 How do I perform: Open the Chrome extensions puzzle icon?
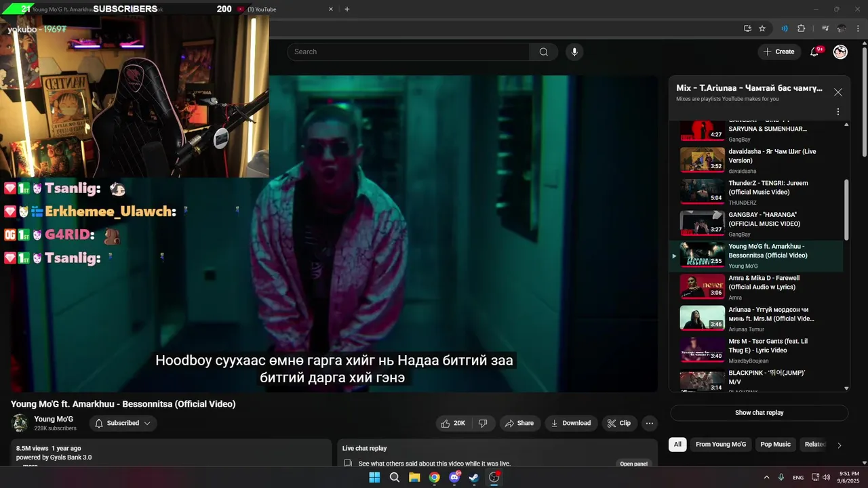[x=802, y=28]
